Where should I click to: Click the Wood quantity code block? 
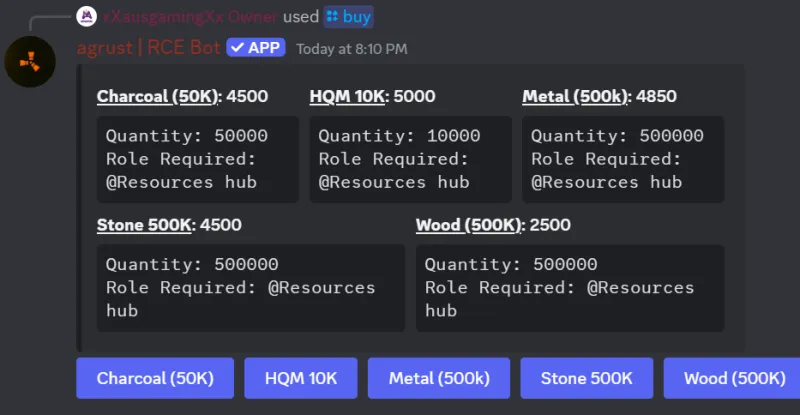(570, 288)
